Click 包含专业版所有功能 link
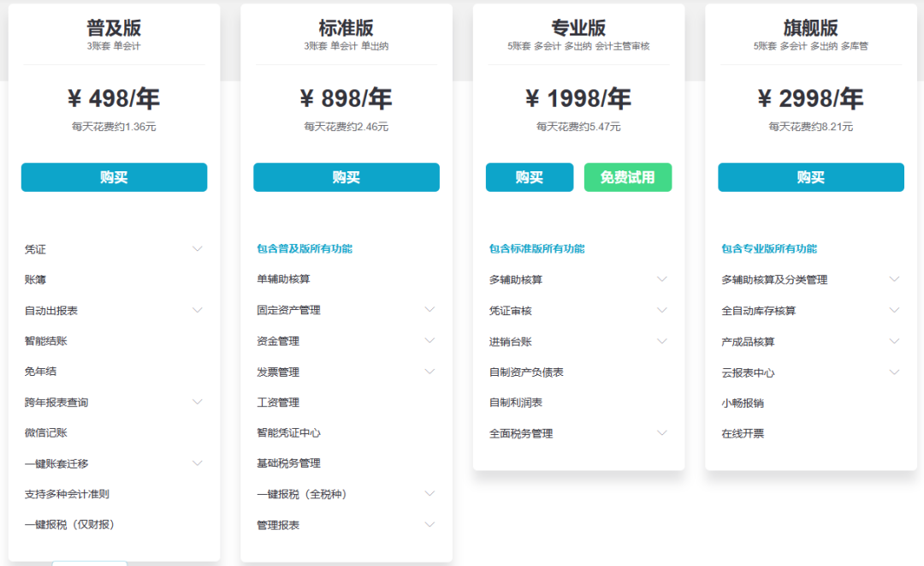Screen dimensions: 924x566 coord(769,249)
